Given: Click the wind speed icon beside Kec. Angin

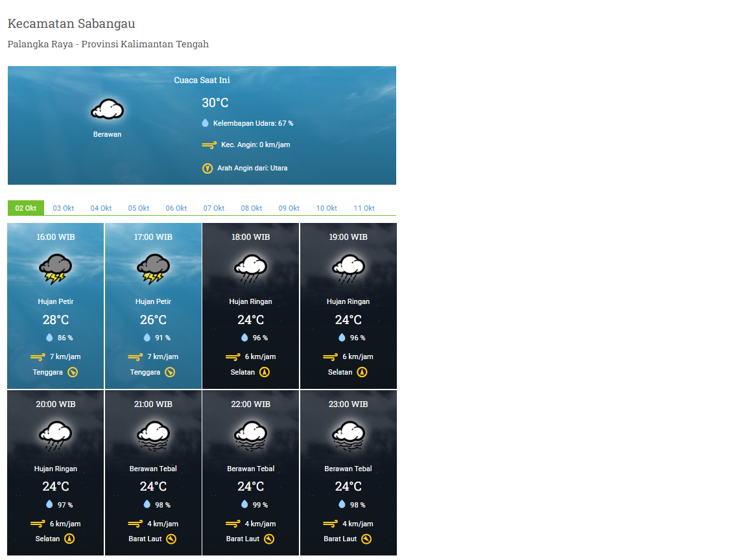Looking at the screenshot, I should [209, 145].
